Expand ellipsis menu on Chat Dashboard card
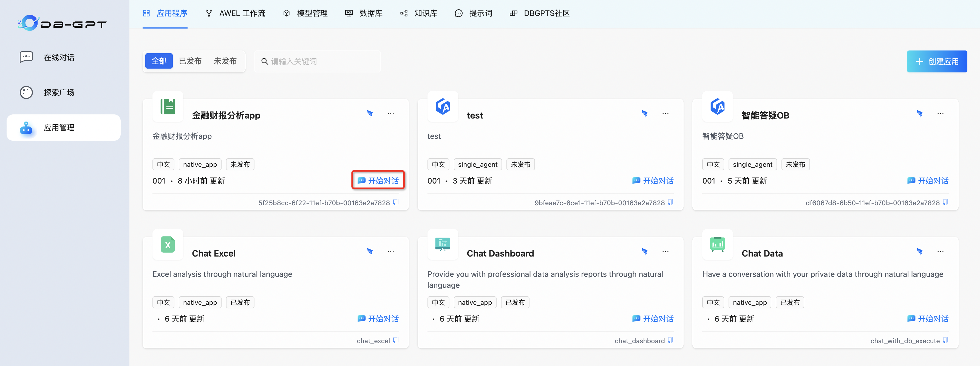This screenshot has height=366, width=980. (x=665, y=251)
